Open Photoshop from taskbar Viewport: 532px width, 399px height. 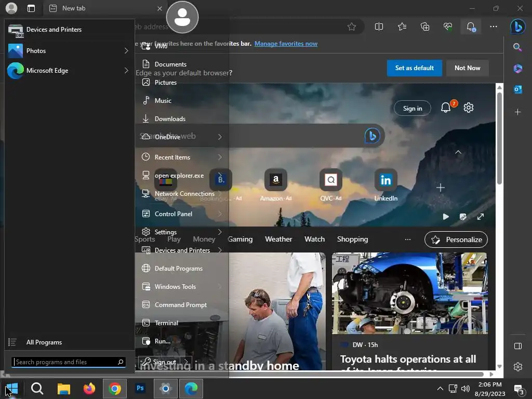pyautogui.click(x=140, y=389)
